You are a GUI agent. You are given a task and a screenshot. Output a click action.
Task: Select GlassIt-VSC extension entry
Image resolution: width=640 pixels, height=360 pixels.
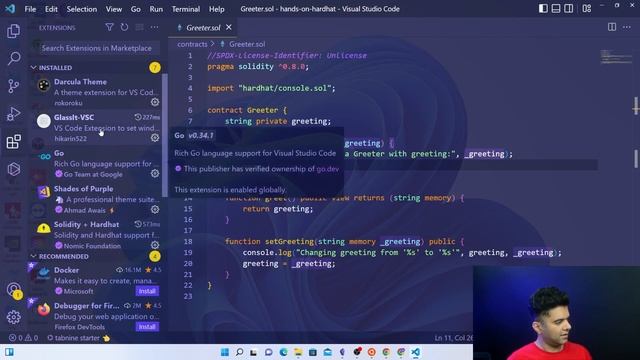click(95, 127)
